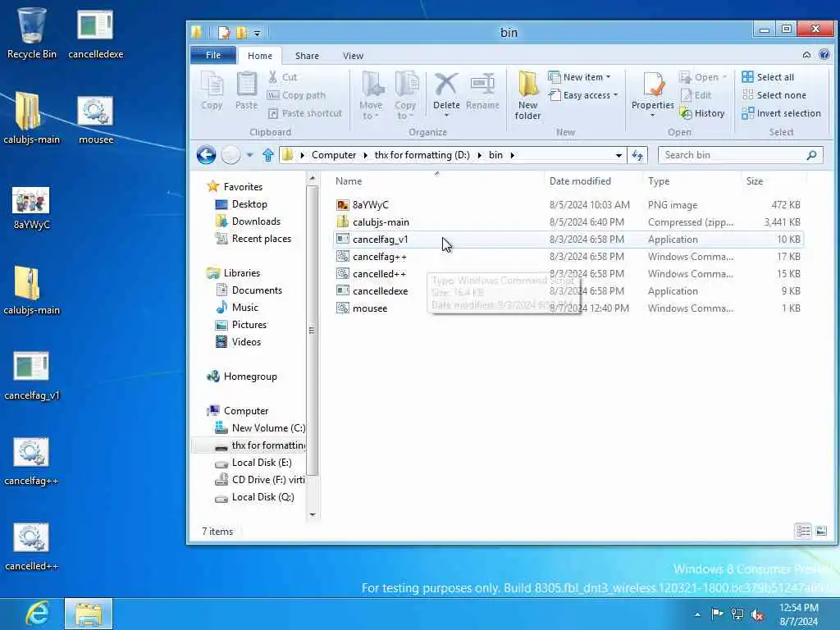
Task: Expand the address bar history dropdown
Action: [619, 155]
